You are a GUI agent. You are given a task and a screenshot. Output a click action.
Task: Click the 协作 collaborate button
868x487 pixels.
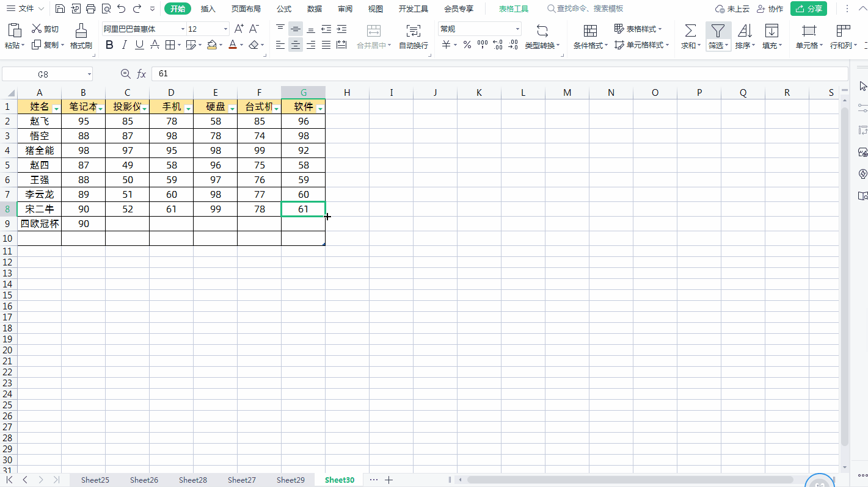pos(770,9)
